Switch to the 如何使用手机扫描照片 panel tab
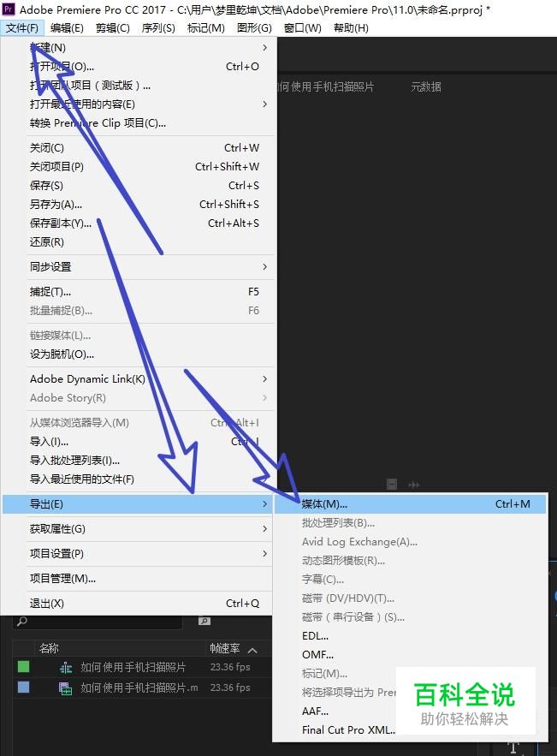557x756 pixels. [326, 86]
